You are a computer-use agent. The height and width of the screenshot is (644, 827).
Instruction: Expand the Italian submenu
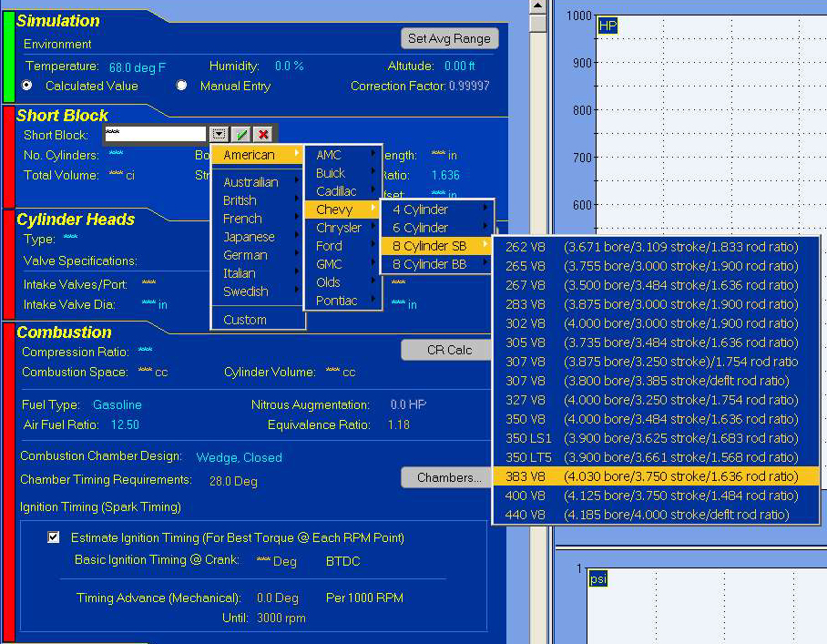click(258, 273)
